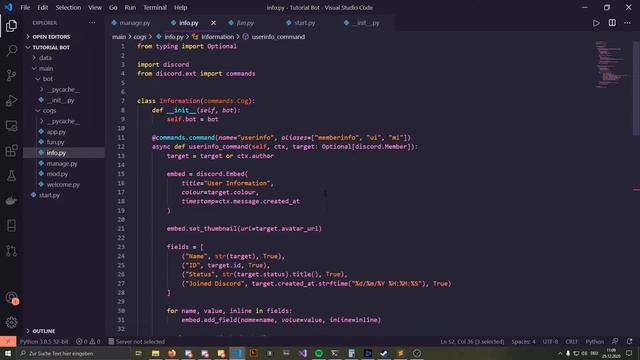Click the Windows Start button

click(8, 353)
